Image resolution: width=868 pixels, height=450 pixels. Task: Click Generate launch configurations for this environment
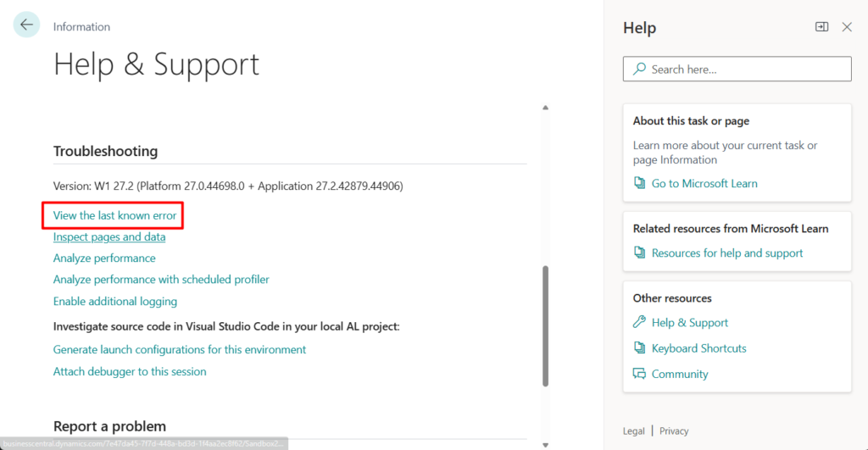pyautogui.click(x=180, y=349)
